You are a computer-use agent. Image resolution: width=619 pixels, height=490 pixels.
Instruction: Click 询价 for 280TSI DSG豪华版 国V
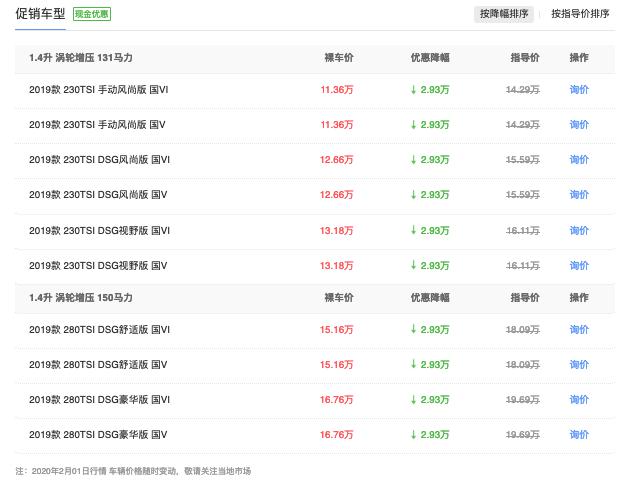pos(579,435)
